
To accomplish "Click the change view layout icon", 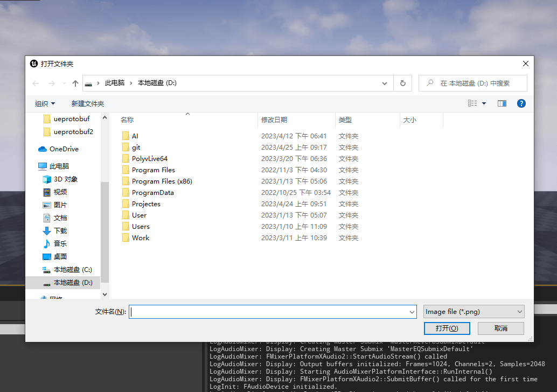I will pyautogui.click(x=472, y=103).
